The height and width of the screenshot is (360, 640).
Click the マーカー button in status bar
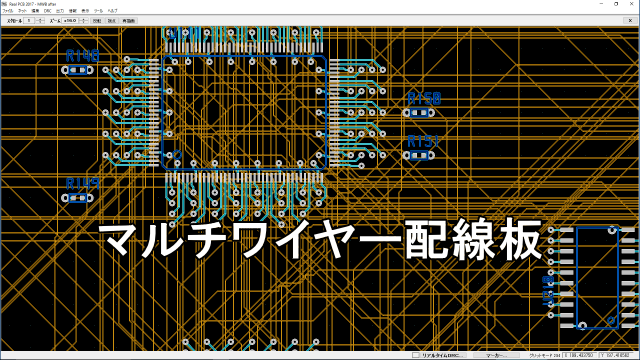point(496,356)
